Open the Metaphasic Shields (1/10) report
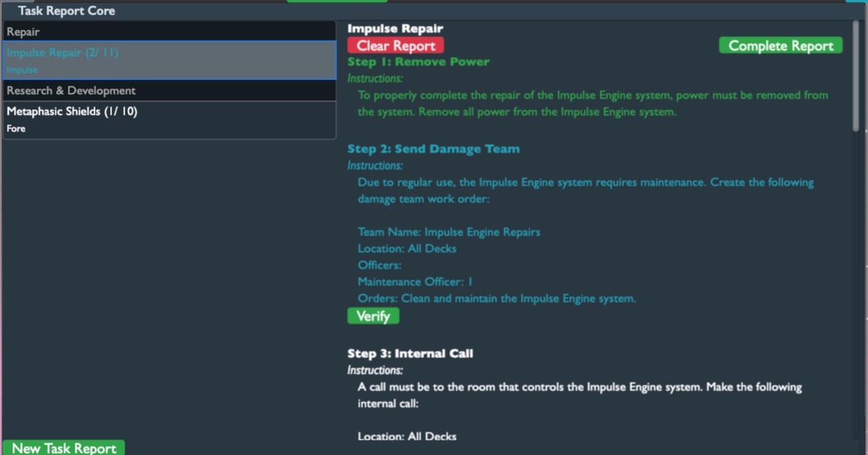 pyautogui.click(x=170, y=120)
